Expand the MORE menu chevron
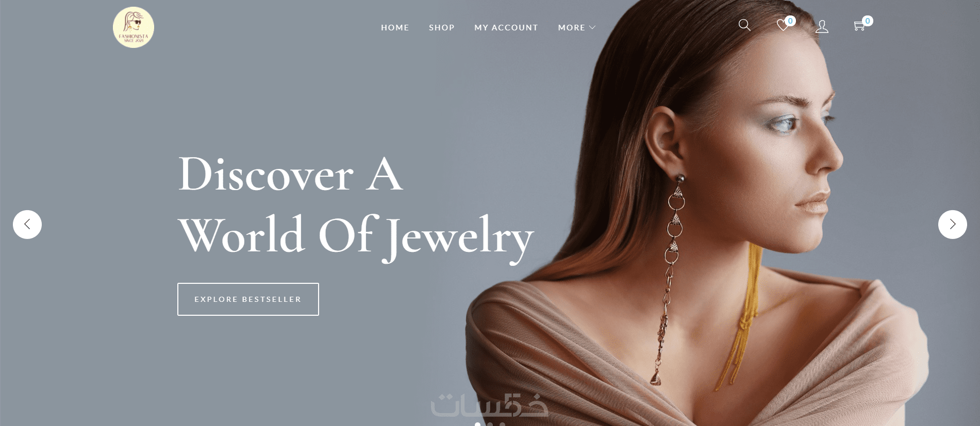The height and width of the screenshot is (426, 980). point(592,27)
